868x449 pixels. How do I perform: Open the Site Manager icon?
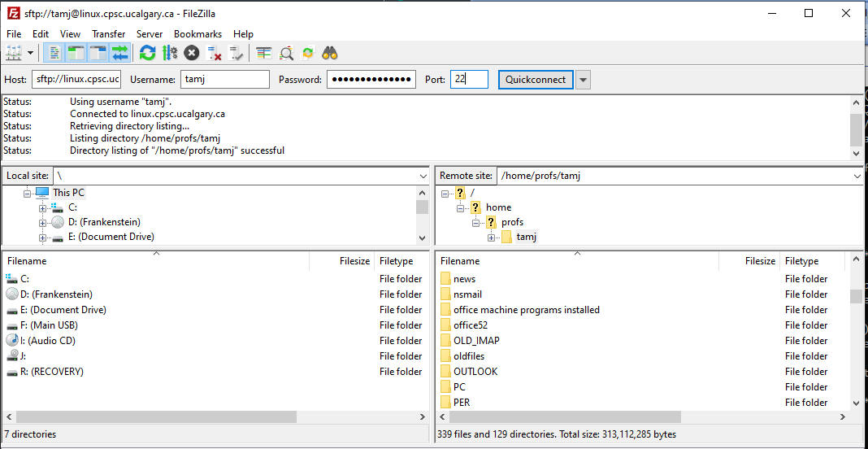tap(15, 53)
